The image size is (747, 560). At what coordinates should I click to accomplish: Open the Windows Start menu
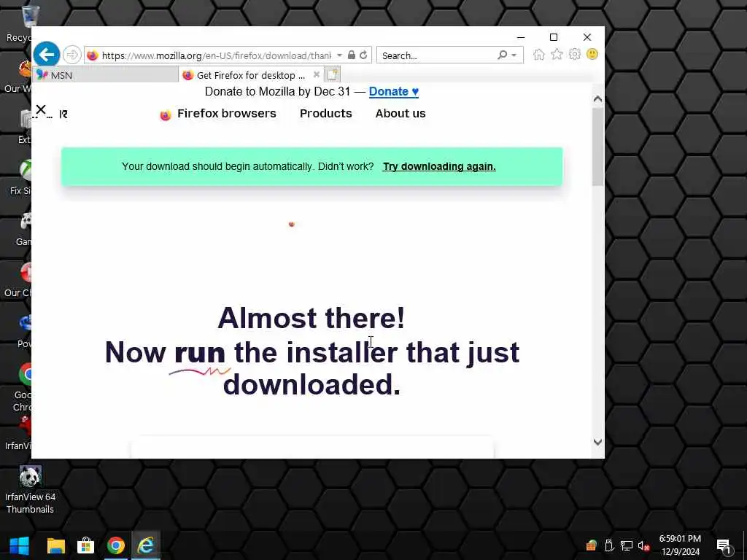19,545
